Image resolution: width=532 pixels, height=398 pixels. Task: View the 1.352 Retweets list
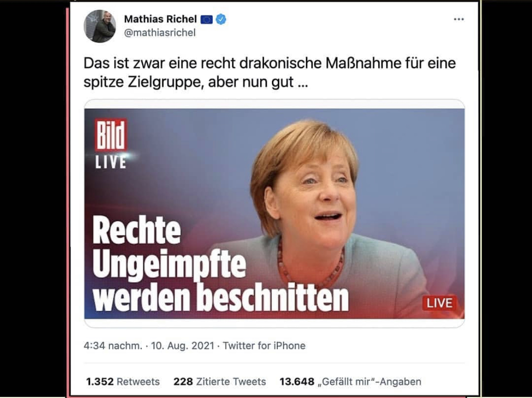tap(123, 382)
